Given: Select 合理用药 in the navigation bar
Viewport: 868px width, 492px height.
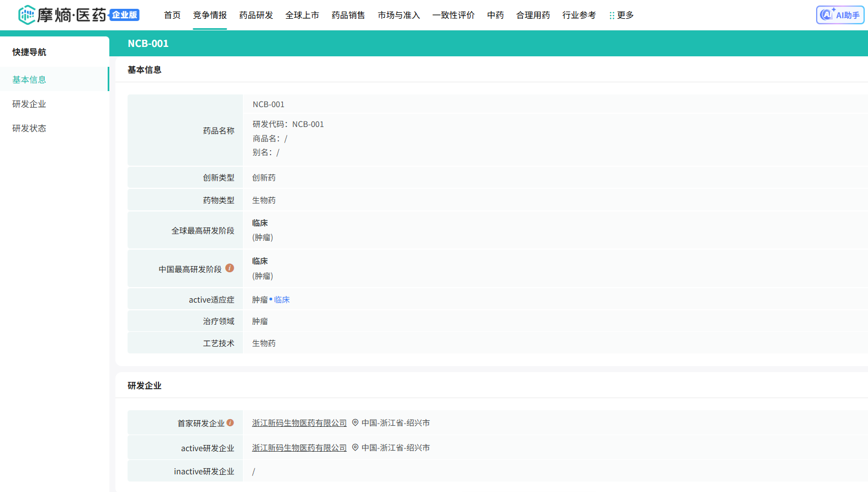Looking at the screenshot, I should (x=533, y=15).
